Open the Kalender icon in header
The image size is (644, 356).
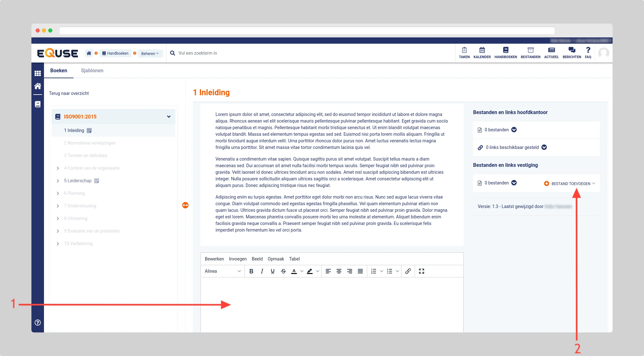point(482,50)
